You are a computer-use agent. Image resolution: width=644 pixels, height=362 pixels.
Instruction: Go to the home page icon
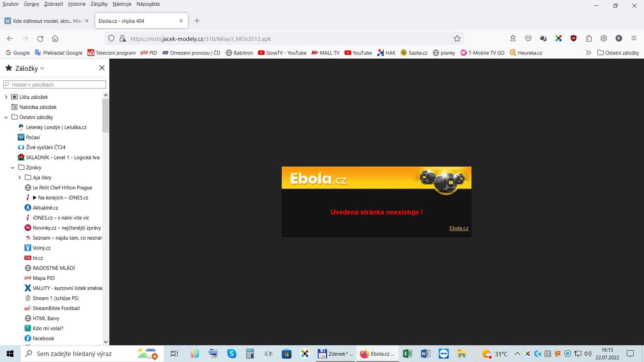55,39
